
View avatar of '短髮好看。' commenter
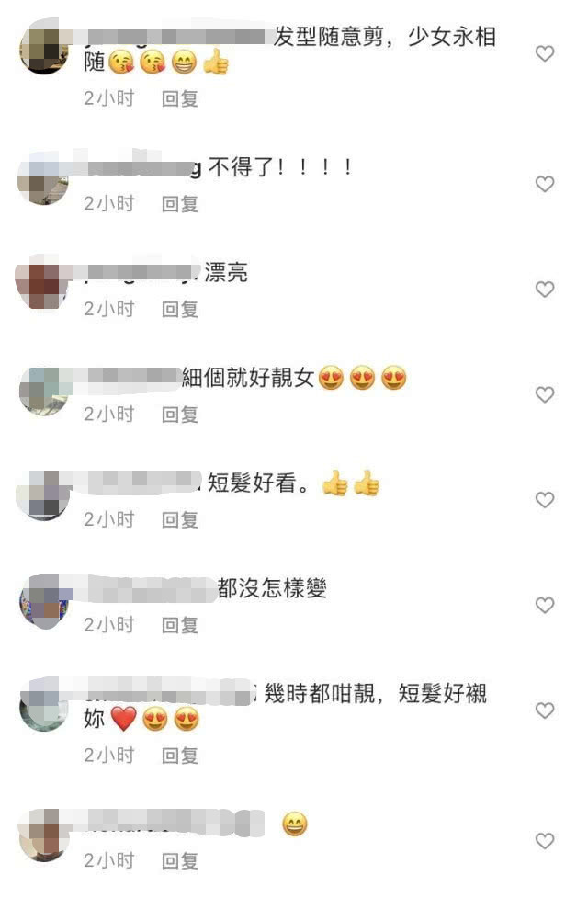coord(44,496)
